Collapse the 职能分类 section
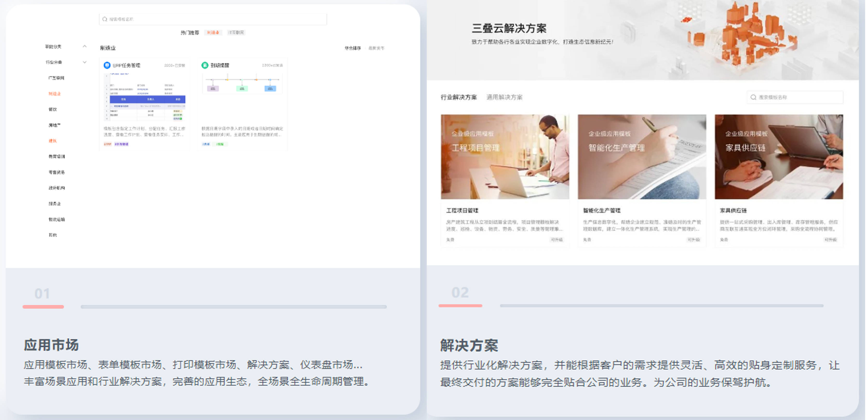Image resolution: width=868 pixels, height=420 pixels. (x=85, y=47)
